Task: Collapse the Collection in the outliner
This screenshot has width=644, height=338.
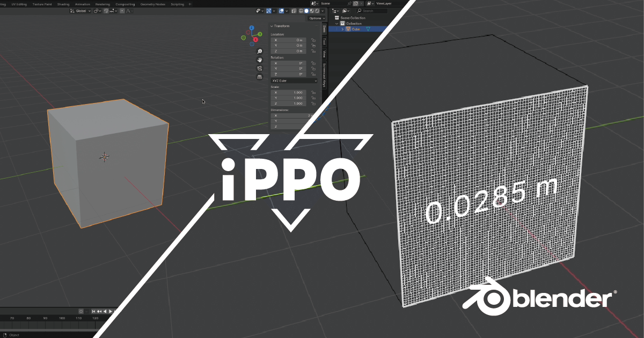Action: (337, 24)
